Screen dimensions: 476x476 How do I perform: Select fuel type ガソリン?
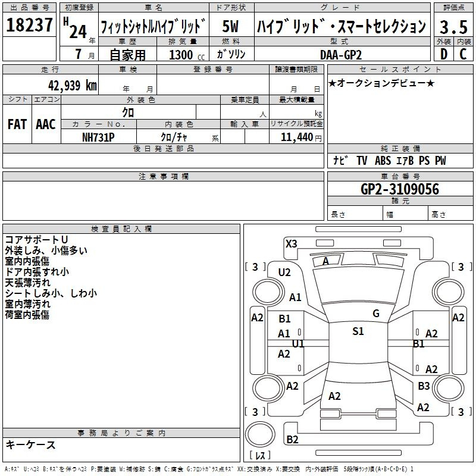(231, 54)
